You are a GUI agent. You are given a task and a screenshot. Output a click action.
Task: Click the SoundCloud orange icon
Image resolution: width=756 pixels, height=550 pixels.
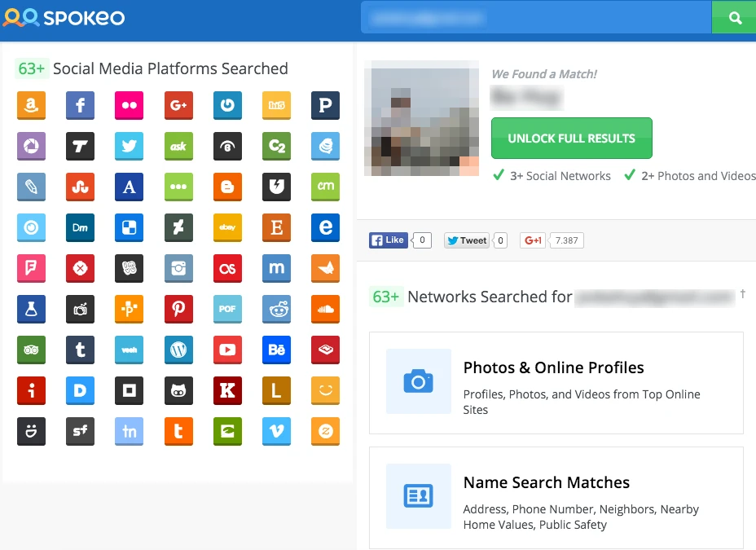coord(325,309)
